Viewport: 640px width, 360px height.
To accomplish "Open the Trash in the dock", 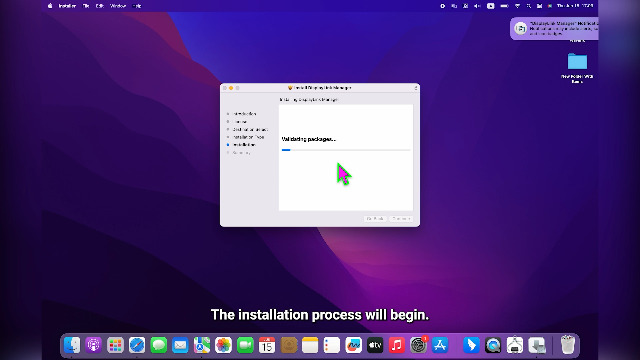I will (x=567, y=345).
